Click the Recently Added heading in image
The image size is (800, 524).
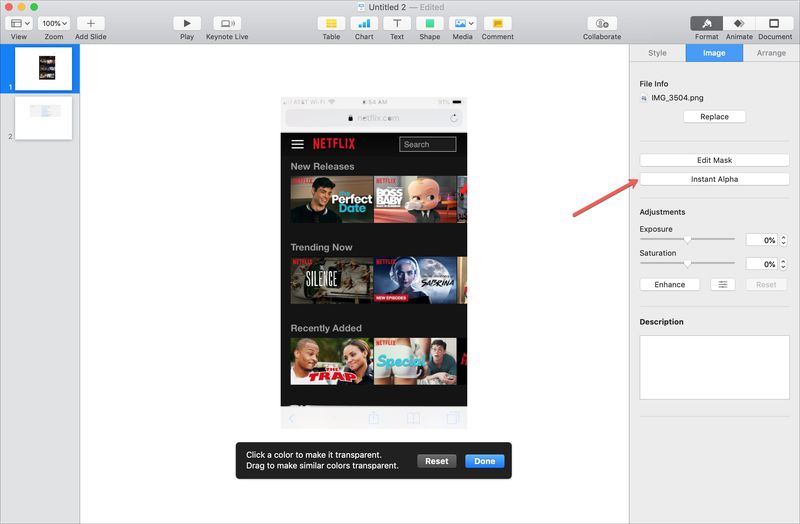(326, 328)
